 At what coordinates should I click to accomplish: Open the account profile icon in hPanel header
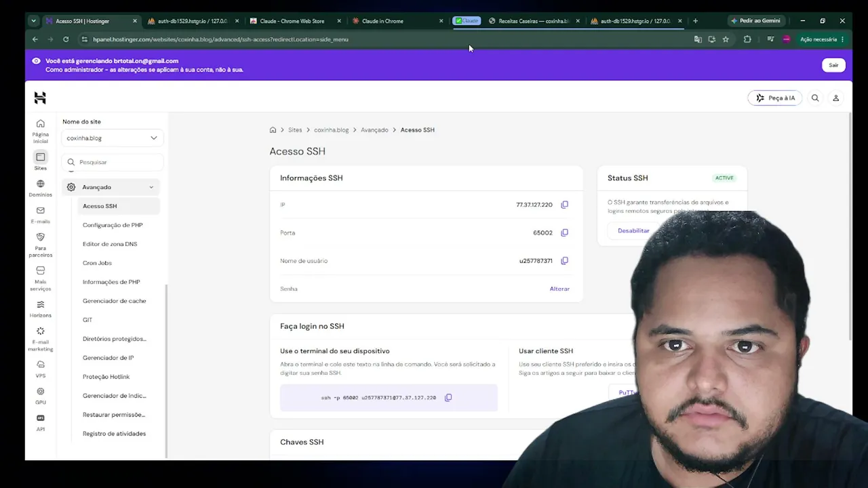(836, 98)
